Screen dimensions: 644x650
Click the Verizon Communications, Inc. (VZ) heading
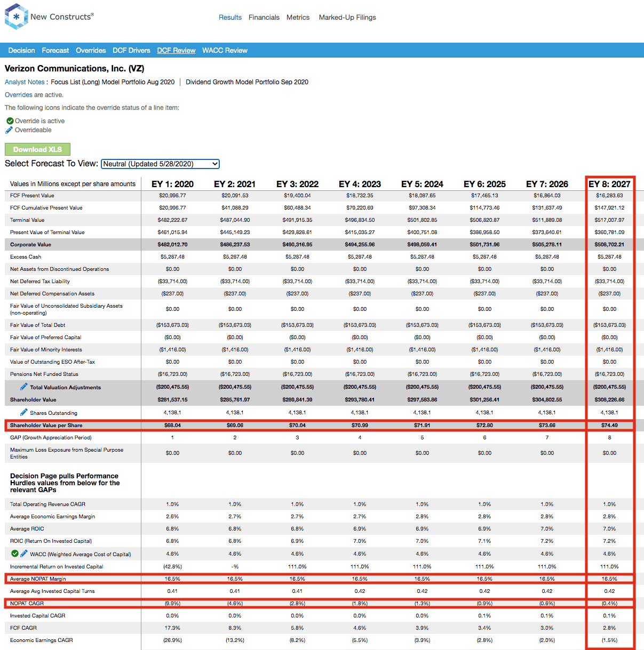[74, 69]
